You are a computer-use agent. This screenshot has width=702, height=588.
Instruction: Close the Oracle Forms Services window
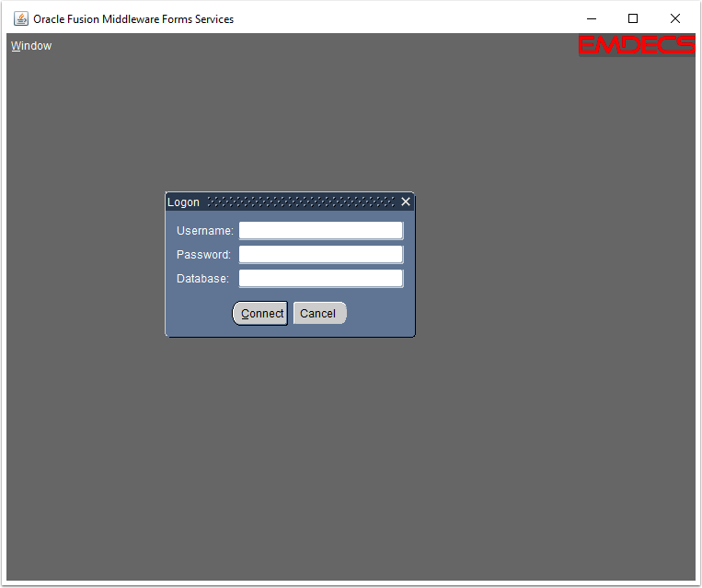pyautogui.click(x=675, y=18)
